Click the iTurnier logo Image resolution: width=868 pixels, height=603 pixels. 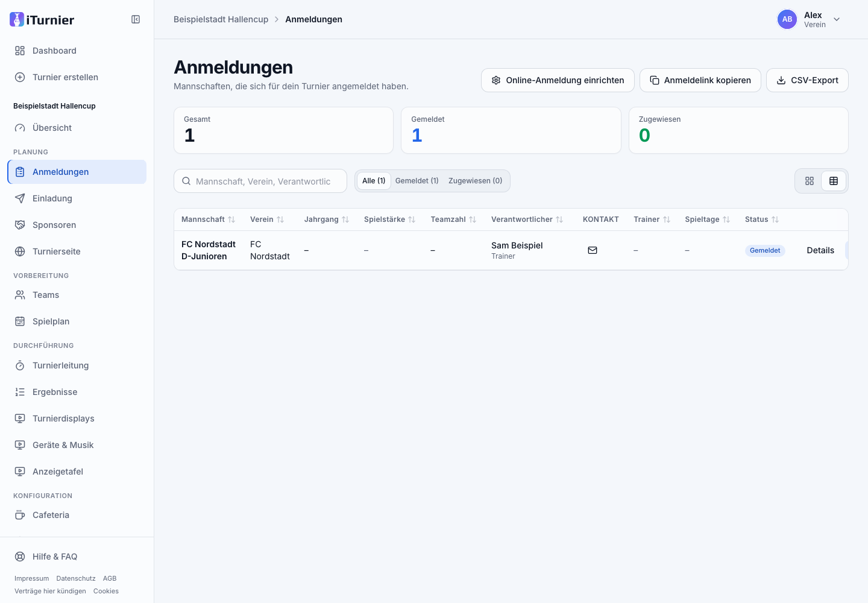click(42, 19)
